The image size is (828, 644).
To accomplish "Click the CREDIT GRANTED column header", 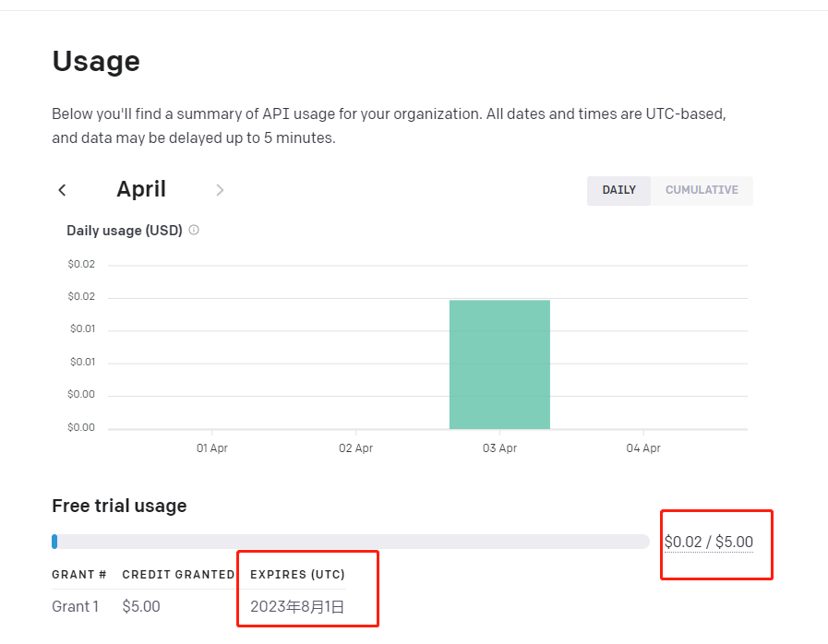I will point(178,574).
